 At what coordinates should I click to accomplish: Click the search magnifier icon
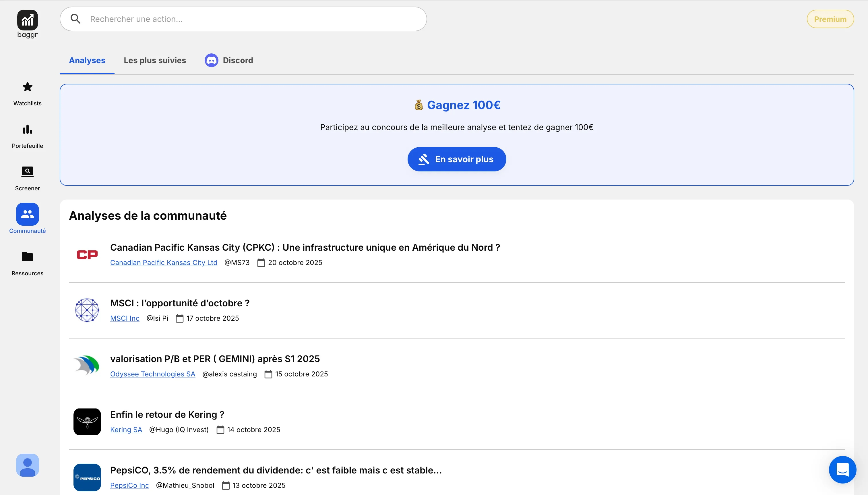point(75,19)
